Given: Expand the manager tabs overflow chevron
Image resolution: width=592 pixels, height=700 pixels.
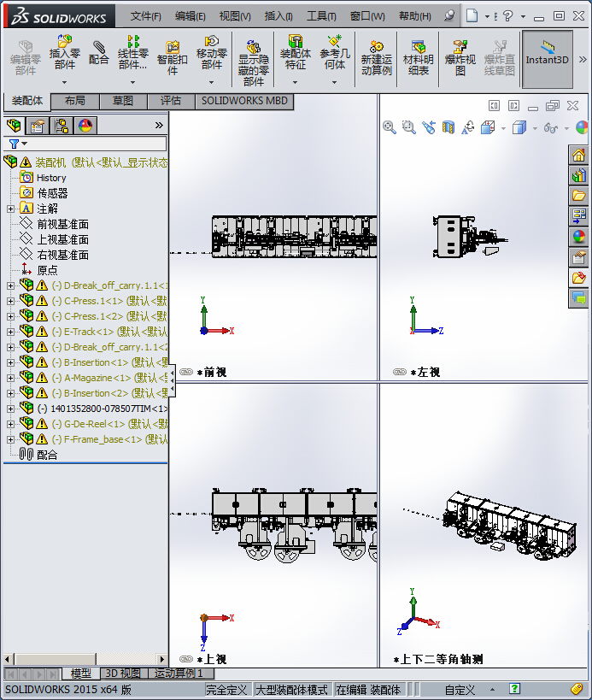Looking at the screenshot, I should click(x=159, y=126).
